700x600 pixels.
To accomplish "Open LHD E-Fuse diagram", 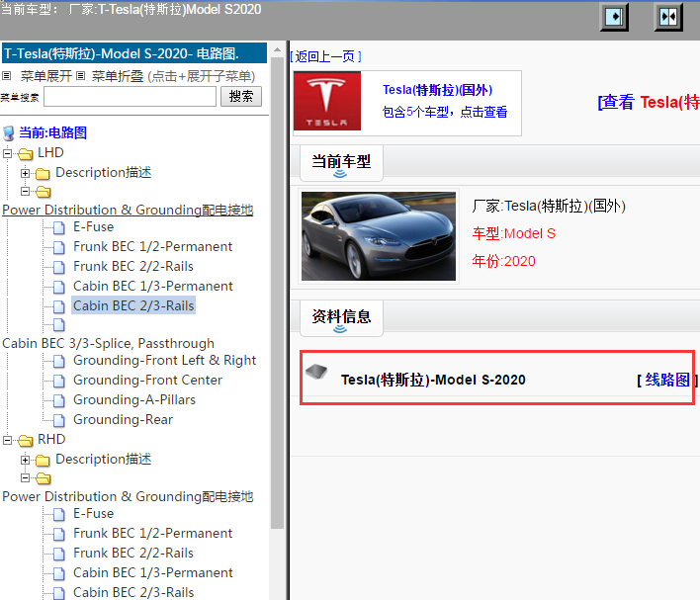I will (93, 226).
